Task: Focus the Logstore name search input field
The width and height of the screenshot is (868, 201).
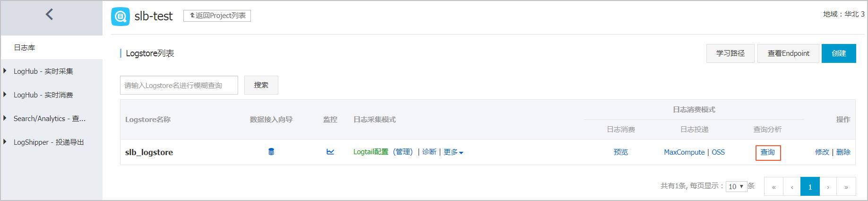Action: [179, 85]
